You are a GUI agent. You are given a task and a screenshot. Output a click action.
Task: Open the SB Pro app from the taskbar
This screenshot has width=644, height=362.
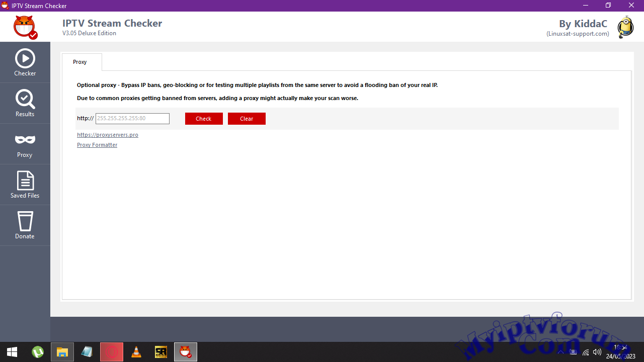(x=160, y=351)
